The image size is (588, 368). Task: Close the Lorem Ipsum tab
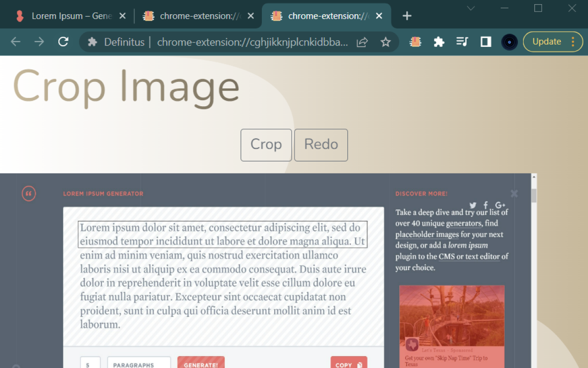(x=122, y=16)
